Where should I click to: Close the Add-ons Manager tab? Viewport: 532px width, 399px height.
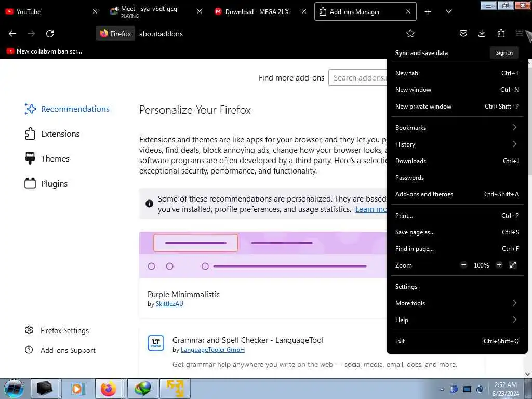tap(408, 11)
